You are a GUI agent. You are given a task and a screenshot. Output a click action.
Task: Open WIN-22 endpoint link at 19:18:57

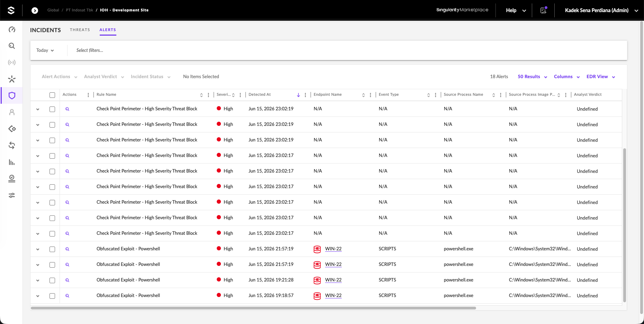(x=333, y=296)
